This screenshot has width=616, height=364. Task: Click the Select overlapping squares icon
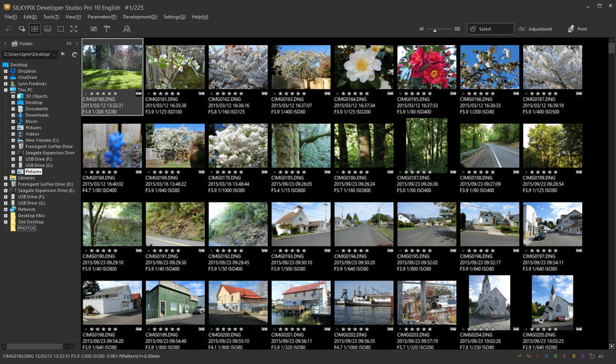473,29
